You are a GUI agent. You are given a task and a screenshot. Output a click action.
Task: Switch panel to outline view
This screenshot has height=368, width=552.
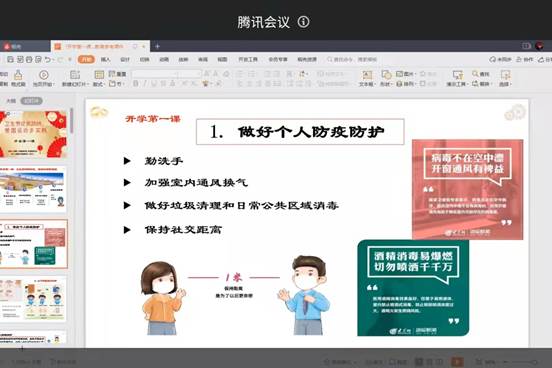point(11,101)
